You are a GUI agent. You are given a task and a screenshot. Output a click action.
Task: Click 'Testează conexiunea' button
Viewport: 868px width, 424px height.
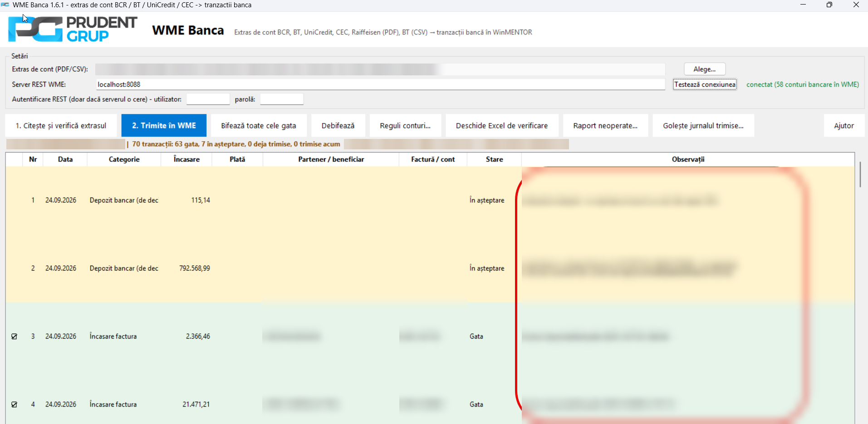tap(705, 84)
